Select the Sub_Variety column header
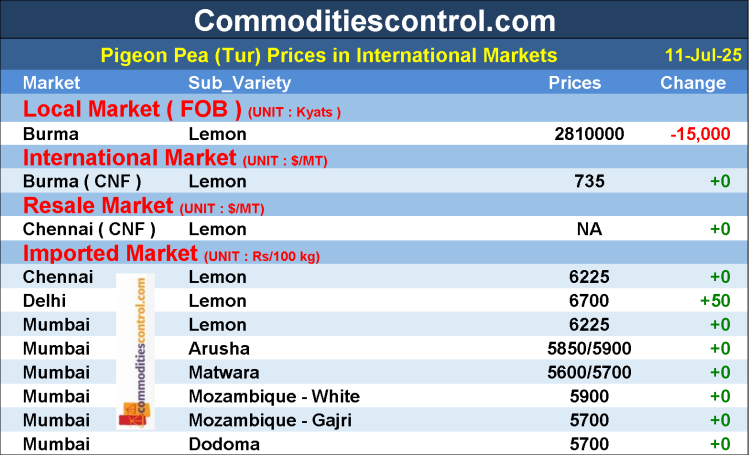Viewport: 750px width, 455px height. click(239, 83)
